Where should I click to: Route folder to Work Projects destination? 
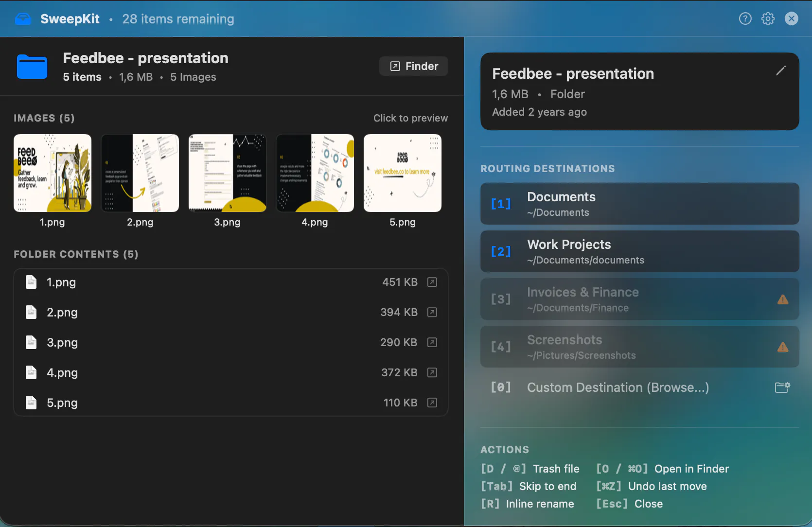(x=640, y=251)
